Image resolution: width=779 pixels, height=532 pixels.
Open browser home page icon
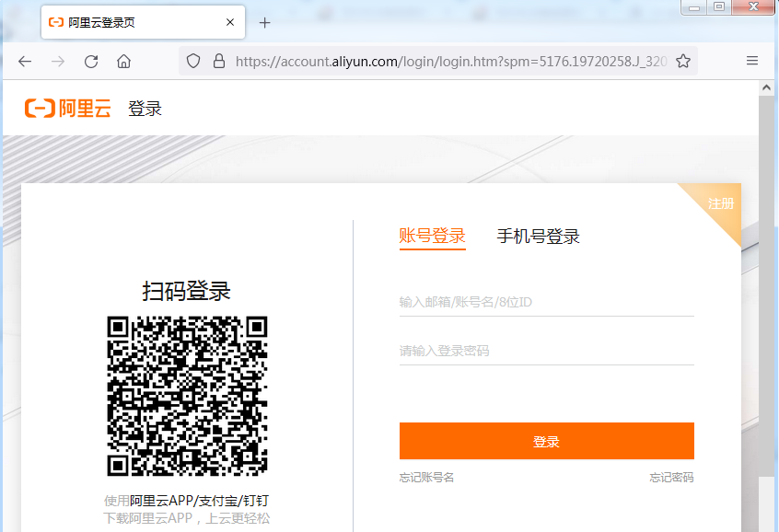(x=123, y=62)
